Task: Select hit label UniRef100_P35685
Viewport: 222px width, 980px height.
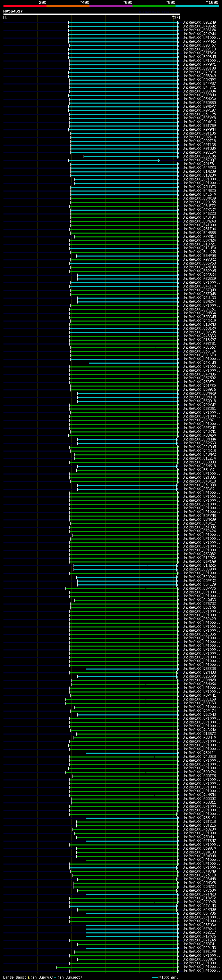Action: tap(199, 103)
